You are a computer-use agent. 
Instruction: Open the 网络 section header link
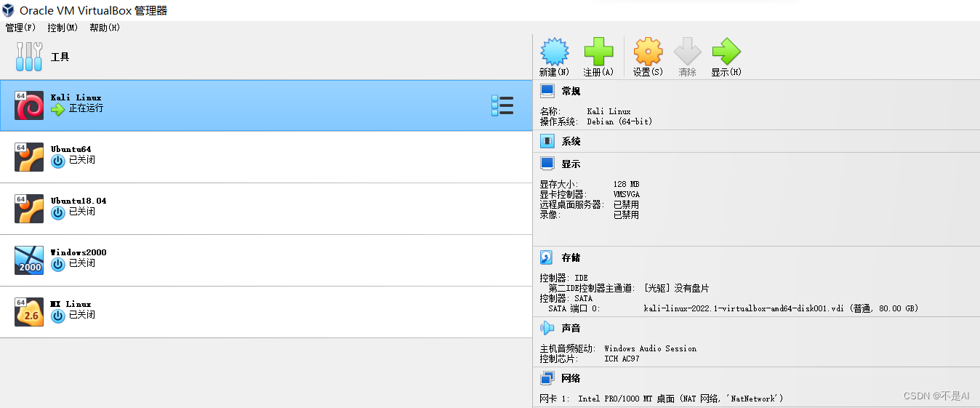(x=571, y=378)
